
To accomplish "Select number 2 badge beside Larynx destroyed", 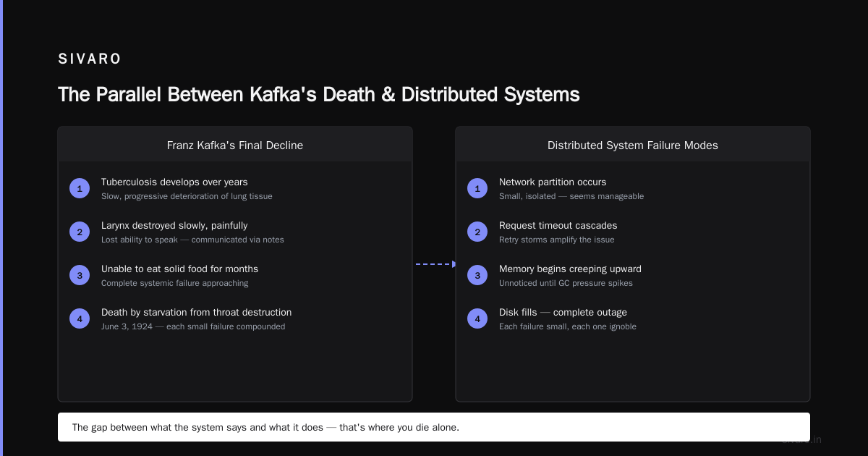I will click(80, 232).
